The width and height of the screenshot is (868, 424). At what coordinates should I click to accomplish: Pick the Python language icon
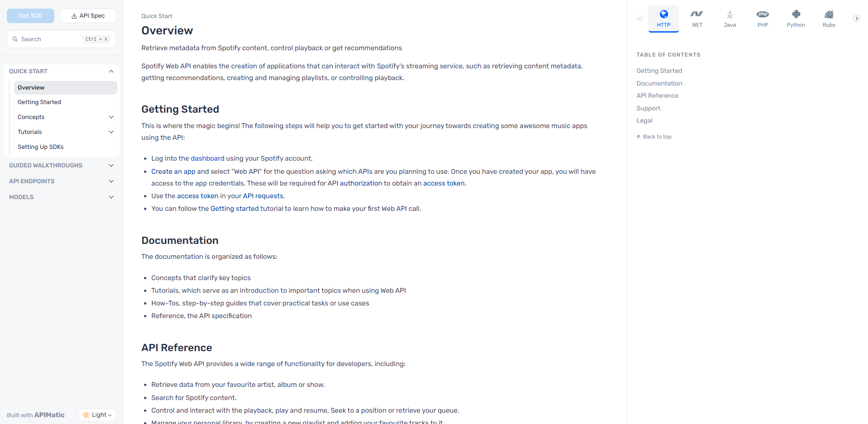pos(796,14)
